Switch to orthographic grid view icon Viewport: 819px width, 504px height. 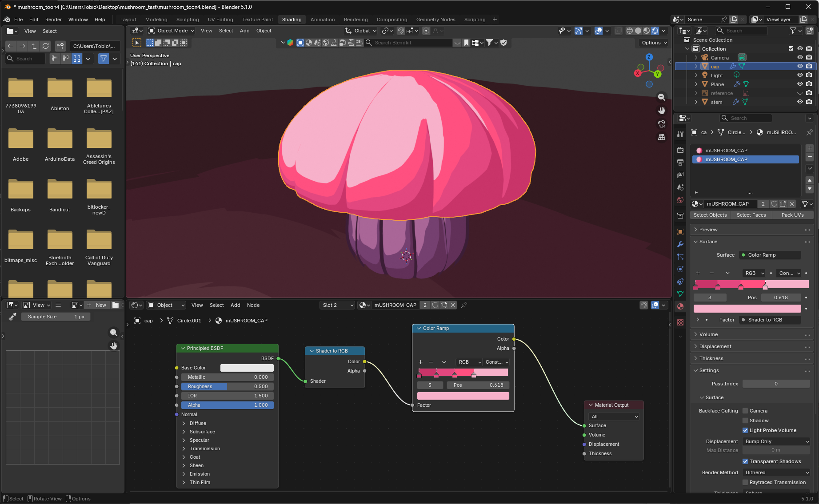(x=662, y=137)
